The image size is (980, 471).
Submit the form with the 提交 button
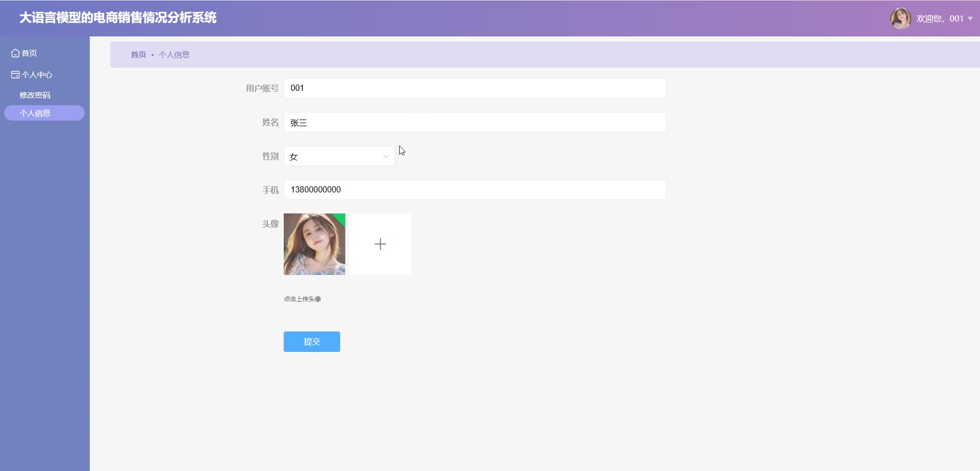pos(312,342)
